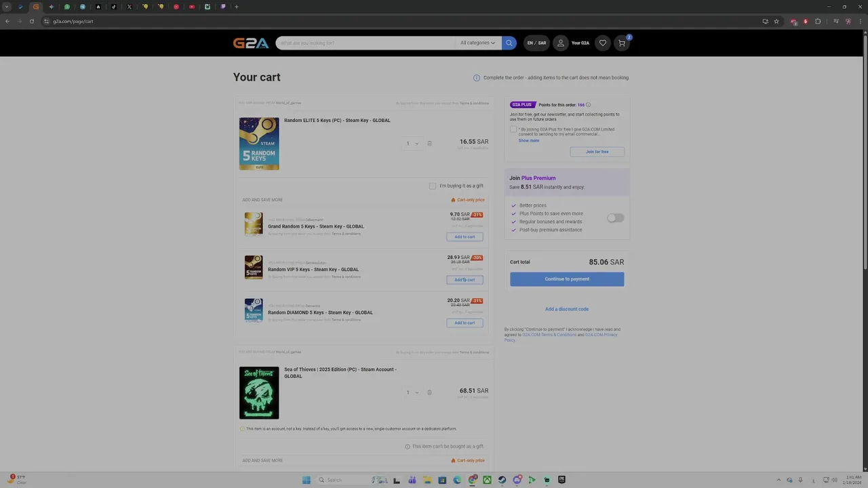The image size is (868, 488).
Task: Click the search input field
Action: (x=366, y=43)
